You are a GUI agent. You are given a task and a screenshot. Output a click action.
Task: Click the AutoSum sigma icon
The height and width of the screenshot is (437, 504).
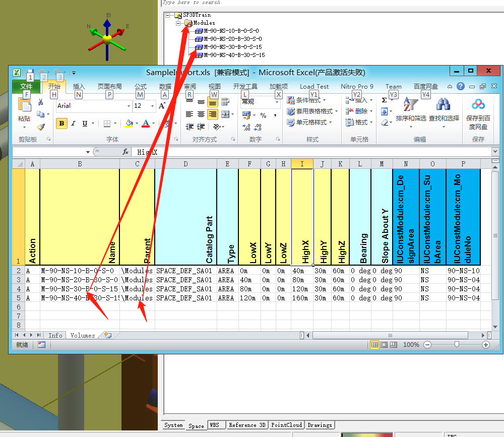(384, 100)
